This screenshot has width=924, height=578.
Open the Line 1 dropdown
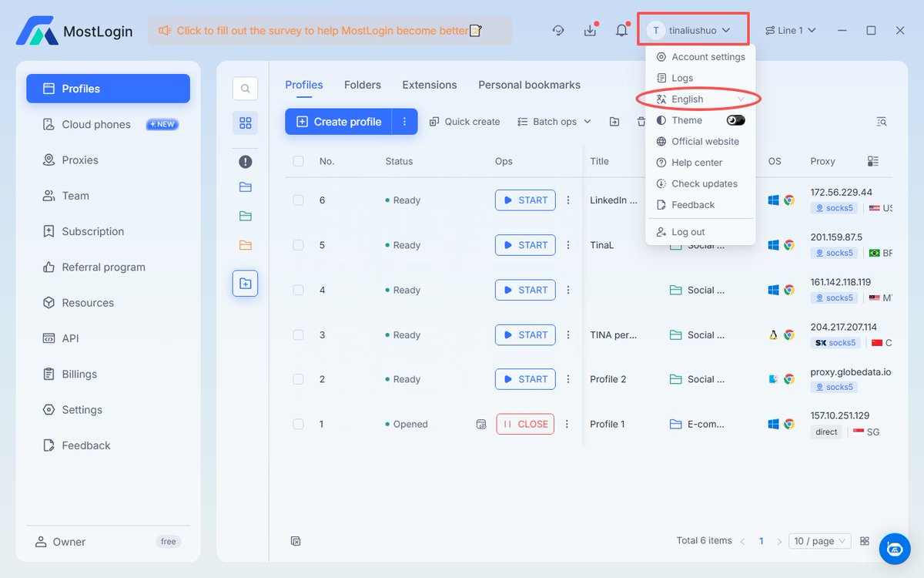click(790, 30)
